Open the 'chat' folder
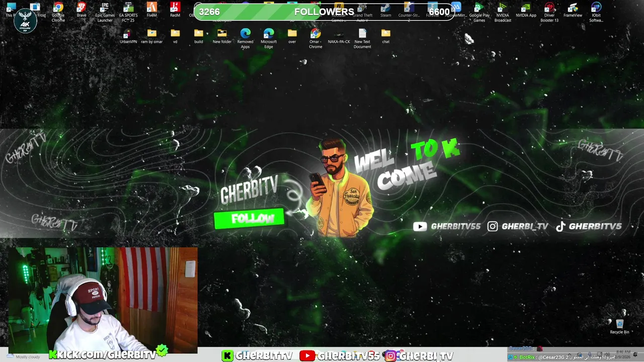The width and height of the screenshot is (644, 362). coord(386,36)
